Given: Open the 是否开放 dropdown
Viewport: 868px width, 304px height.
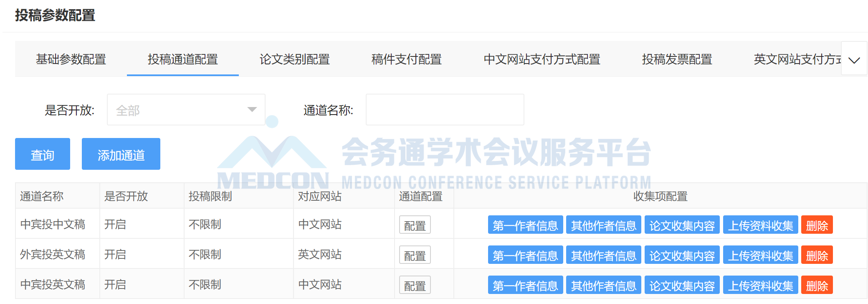Looking at the screenshot, I should tap(186, 110).
